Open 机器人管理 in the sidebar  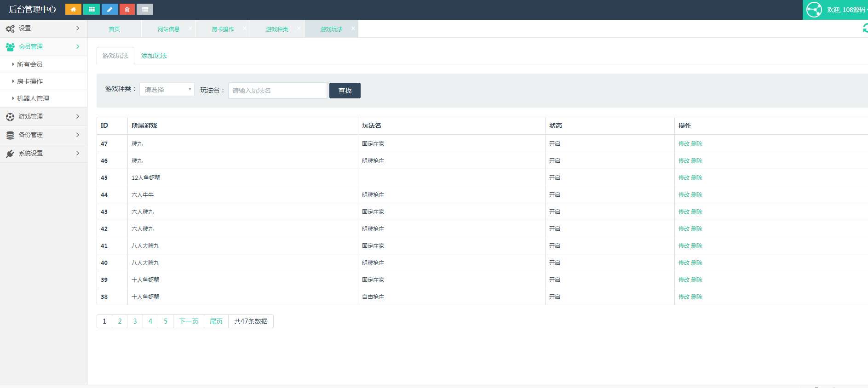tap(33, 98)
